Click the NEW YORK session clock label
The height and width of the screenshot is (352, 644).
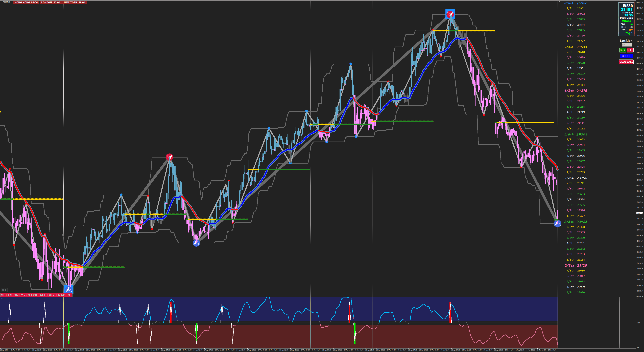click(75, 2)
